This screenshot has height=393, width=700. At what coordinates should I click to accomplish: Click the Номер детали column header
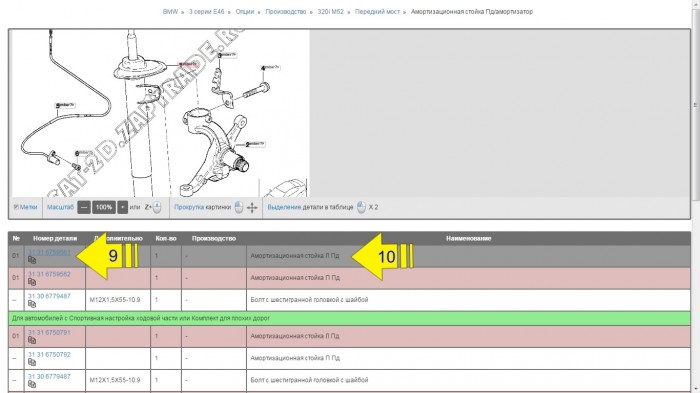coord(55,238)
